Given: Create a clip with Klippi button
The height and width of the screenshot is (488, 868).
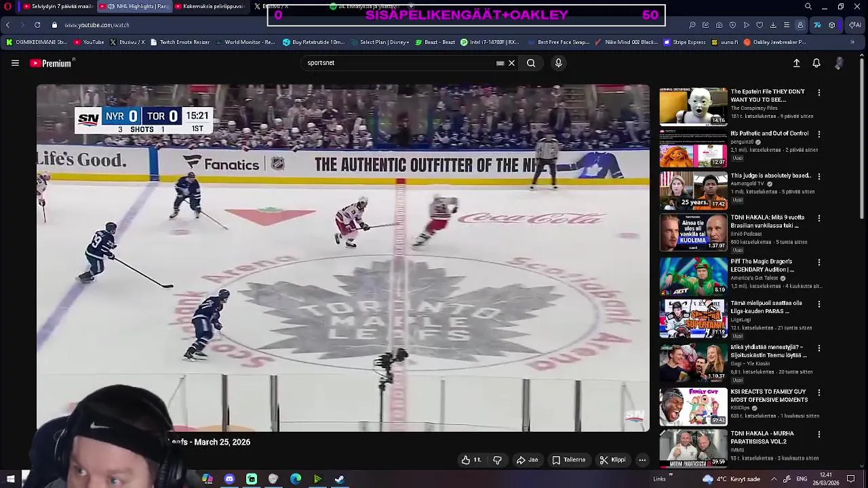Looking at the screenshot, I should point(612,460).
